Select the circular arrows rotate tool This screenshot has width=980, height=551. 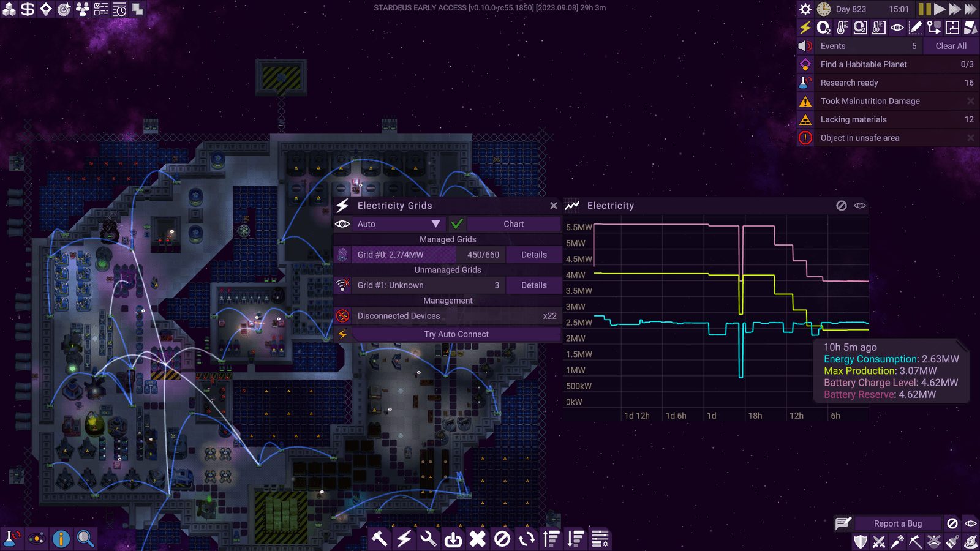(x=527, y=539)
